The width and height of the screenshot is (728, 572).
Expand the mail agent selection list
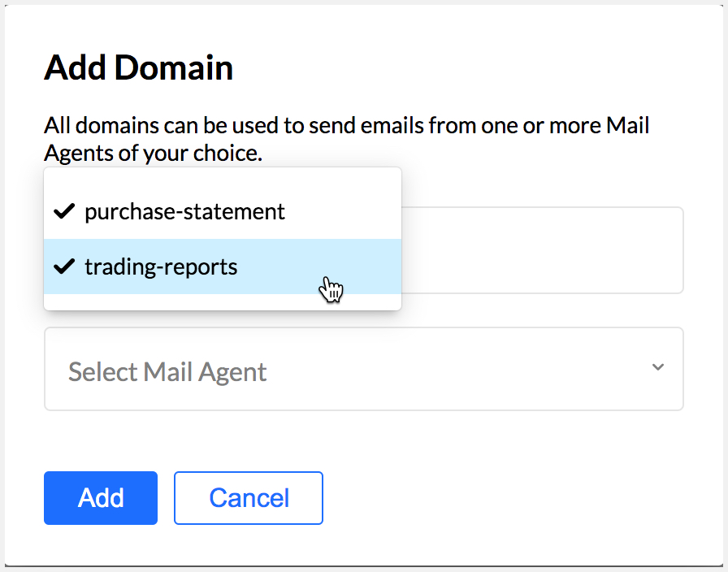tap(363, 367)
